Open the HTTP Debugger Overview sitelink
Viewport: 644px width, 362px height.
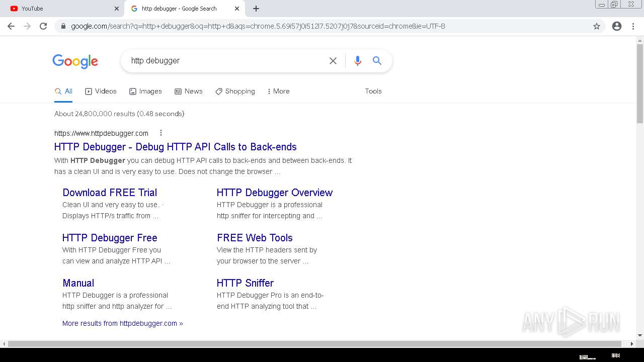pos(275,193)
